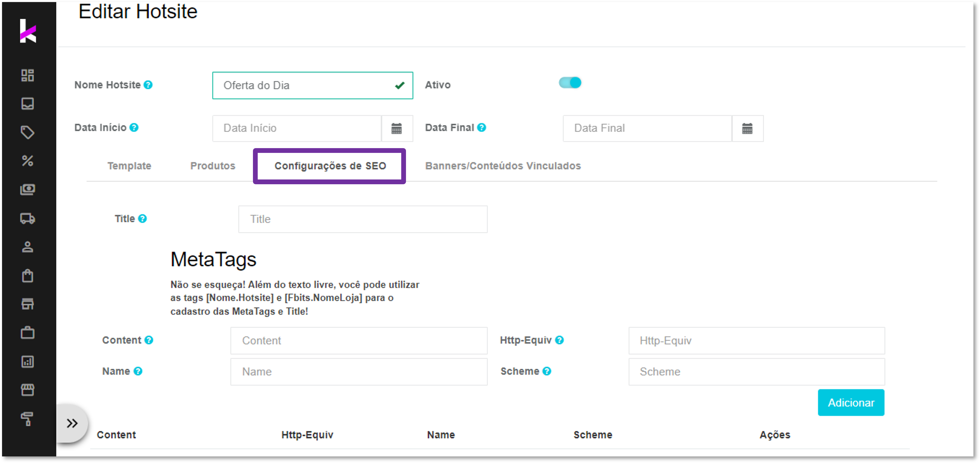Click help icon next to Http-Equiv label
Viewport: 980px width, 463px height.
pos(559,340)
